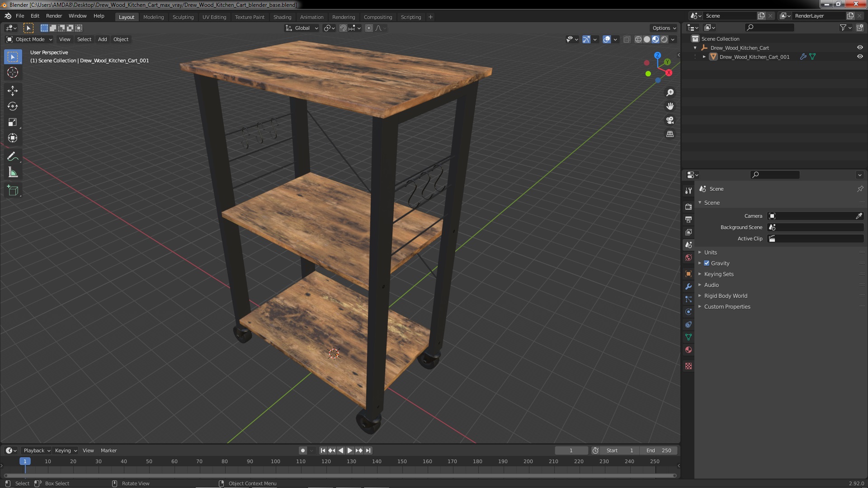
Task: Select Object menu in header bar
Action: pos(120,39)
